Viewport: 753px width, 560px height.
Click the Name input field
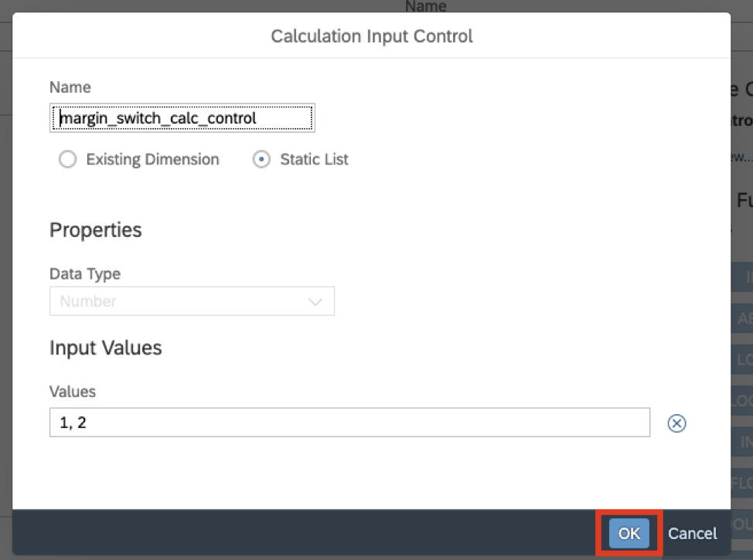(x=182, y=117)
